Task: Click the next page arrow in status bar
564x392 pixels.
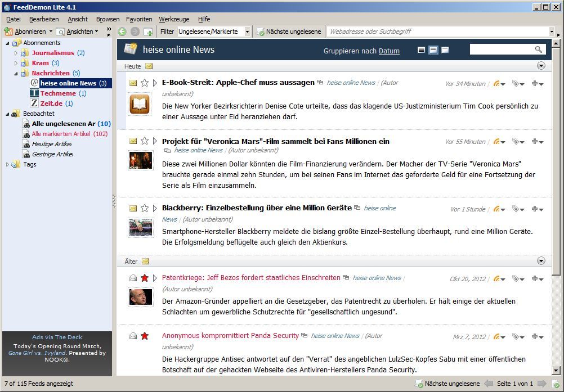Action: tap(541, 384)
